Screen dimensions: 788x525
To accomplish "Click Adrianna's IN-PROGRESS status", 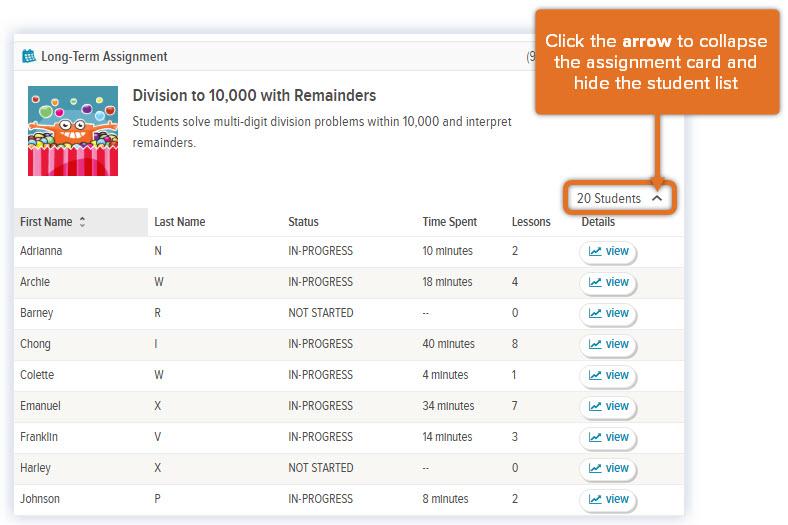I will tap(321, 251).
